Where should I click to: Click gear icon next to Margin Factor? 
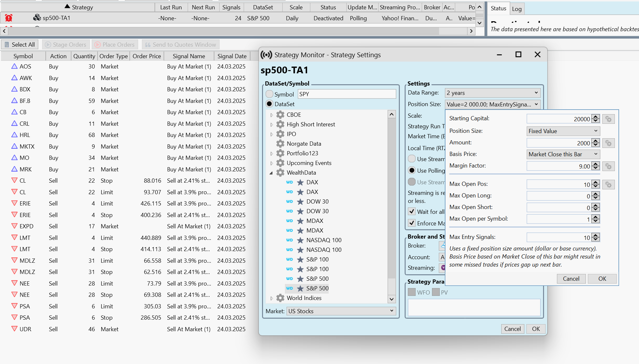click(x=608, y=166)
